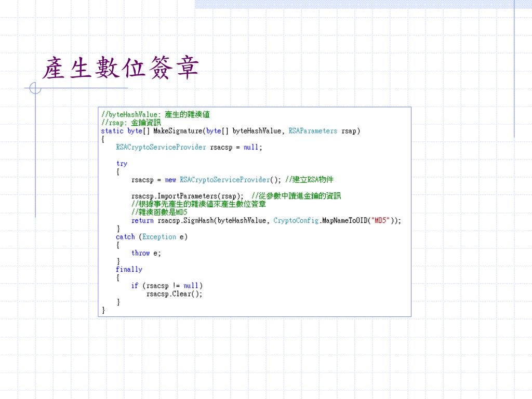Click the throw e; statement
Viewport: 532px width, 399px height.
[x=146, y=253]
